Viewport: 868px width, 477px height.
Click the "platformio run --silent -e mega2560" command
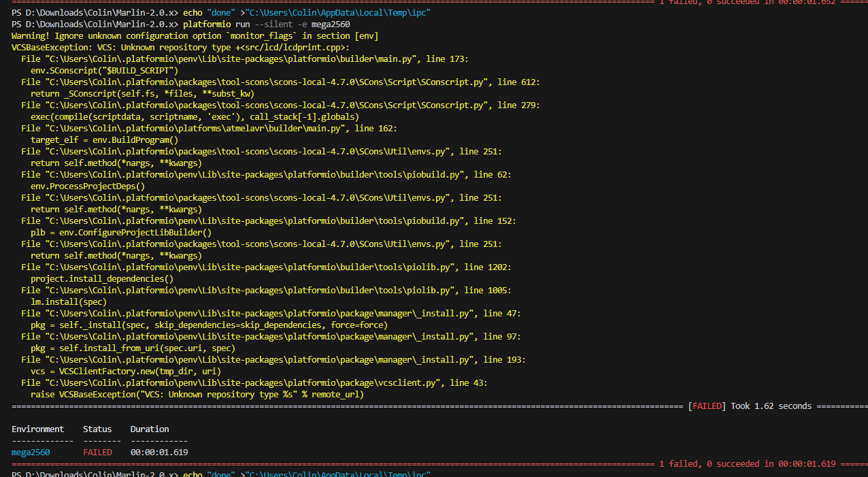coord(267,24)
